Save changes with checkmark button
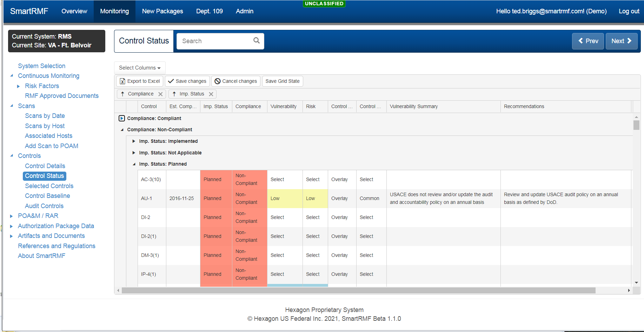The height and width of the screenshot is (332, 644). click(187, 81)
